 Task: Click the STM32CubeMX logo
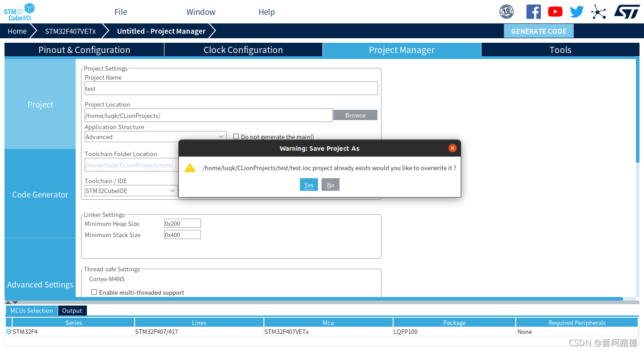point(19,12)
